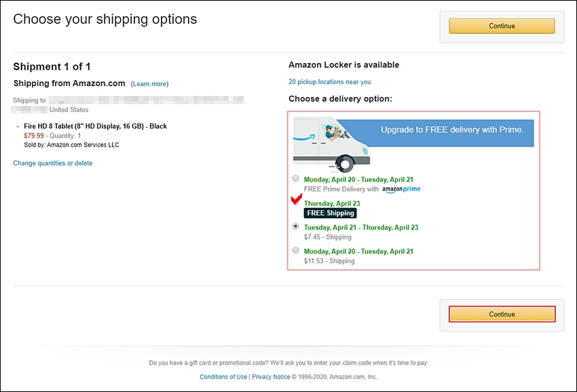Click the red checkmark annotation
This screenshot has height=392, width=577.
coord(297,199)
